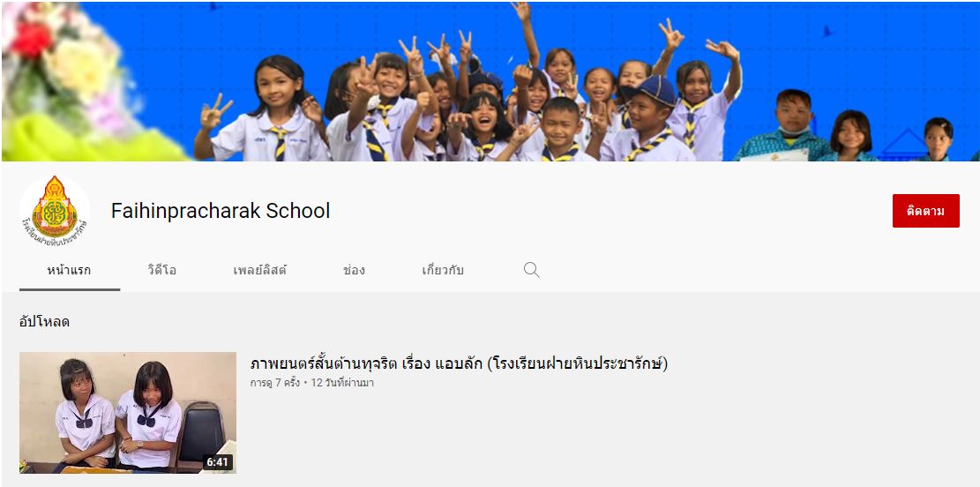
Task: Go to the ช่อง tab
Action: pos(354,271)
